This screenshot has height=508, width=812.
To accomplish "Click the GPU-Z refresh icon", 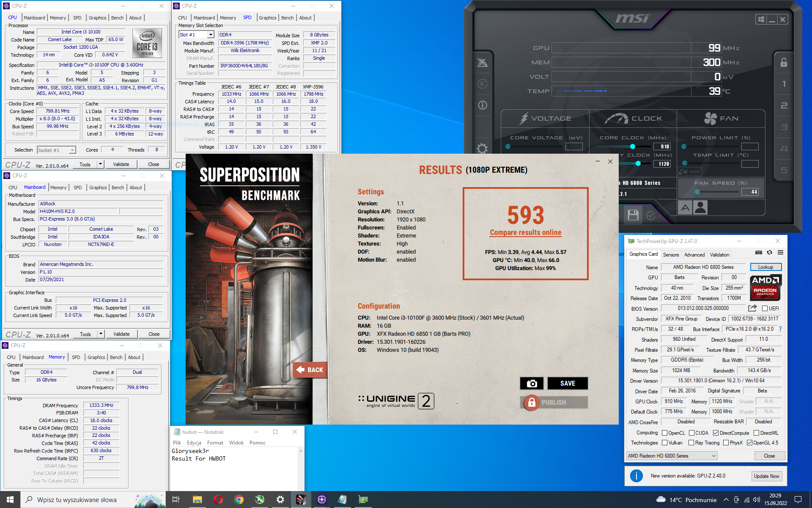I will pos(770,252).
